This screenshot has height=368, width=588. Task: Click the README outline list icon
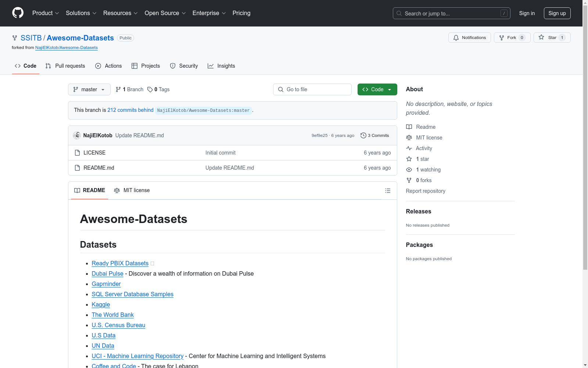[387, 191]
